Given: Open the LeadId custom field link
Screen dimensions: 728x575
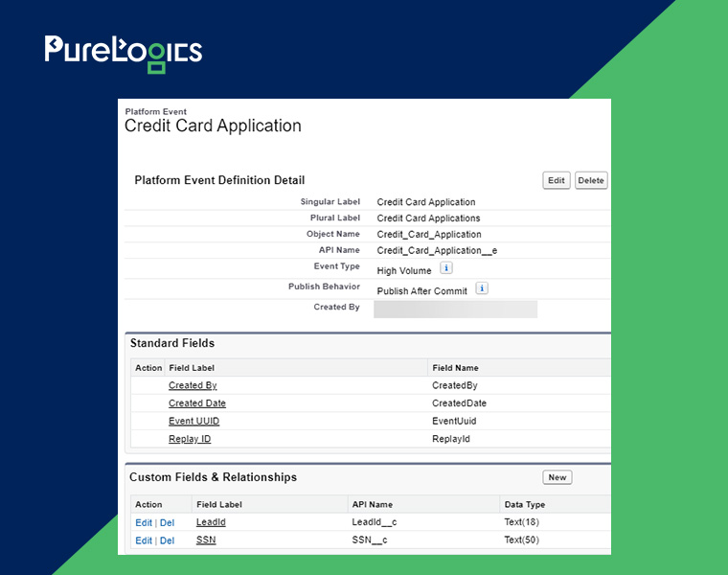Looking at the screenshot, I should pyautogui.click(x=211, y=522).
